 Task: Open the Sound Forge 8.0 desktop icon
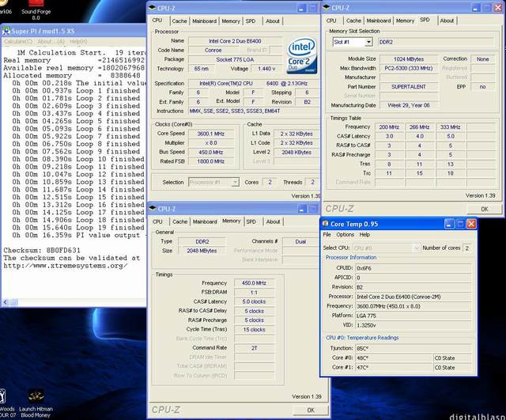[36, 10]
